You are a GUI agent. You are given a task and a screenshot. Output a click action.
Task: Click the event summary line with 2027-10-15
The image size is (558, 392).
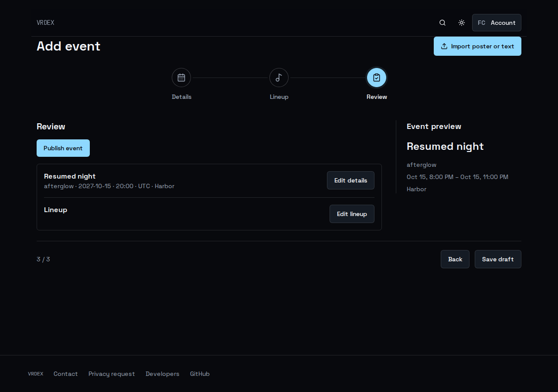pyautogui.click(x=109, y=186)
